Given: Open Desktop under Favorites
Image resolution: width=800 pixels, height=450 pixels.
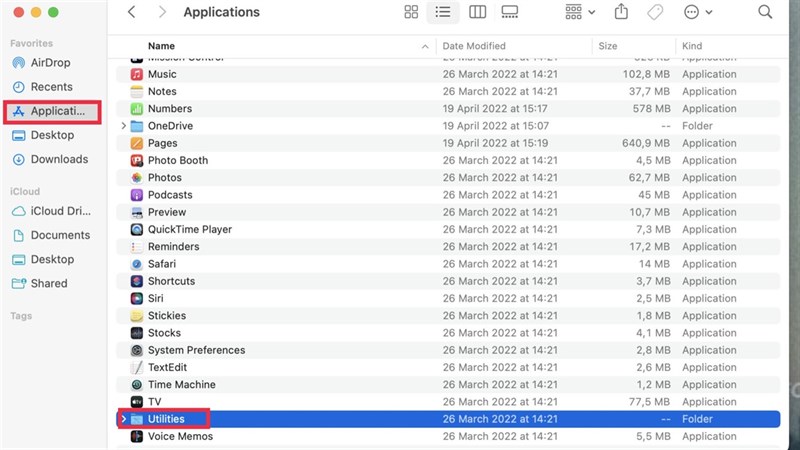Looking at the screenshot, I should pyautogui.click(x=51, y=135).
